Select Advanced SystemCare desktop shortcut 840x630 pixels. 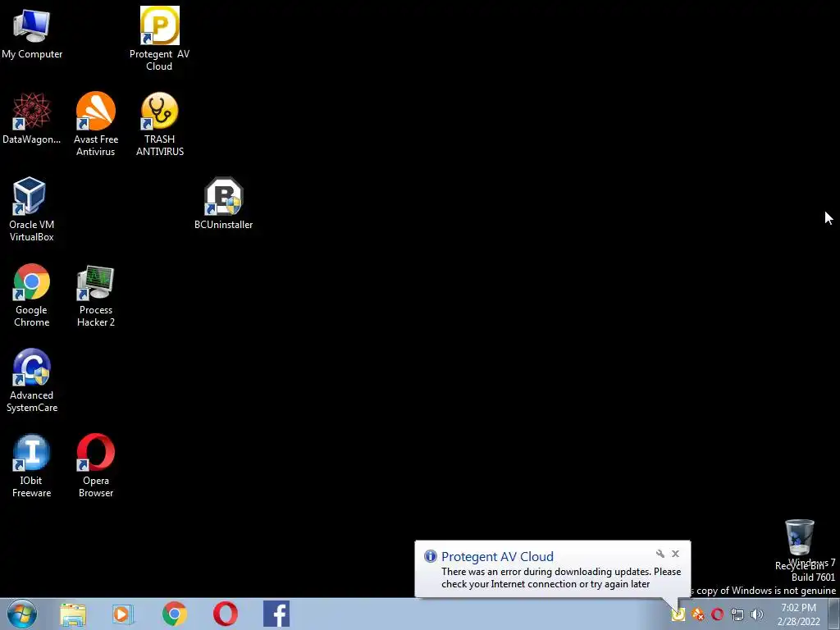[x=32, y=381]
